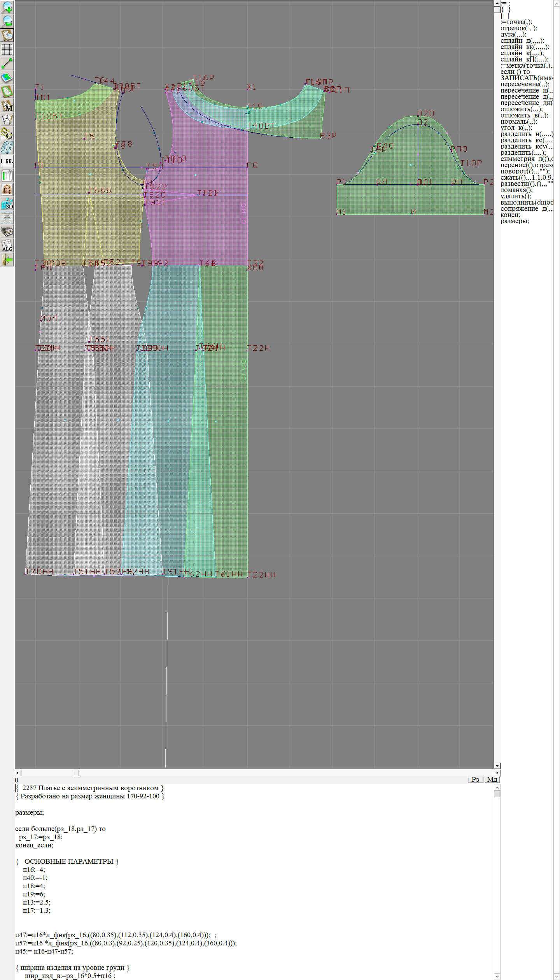The height and width of the screenshot is (980, 560).
Task: Click the code line 'п16:=4;' in editor
Action: coord(34,870)
